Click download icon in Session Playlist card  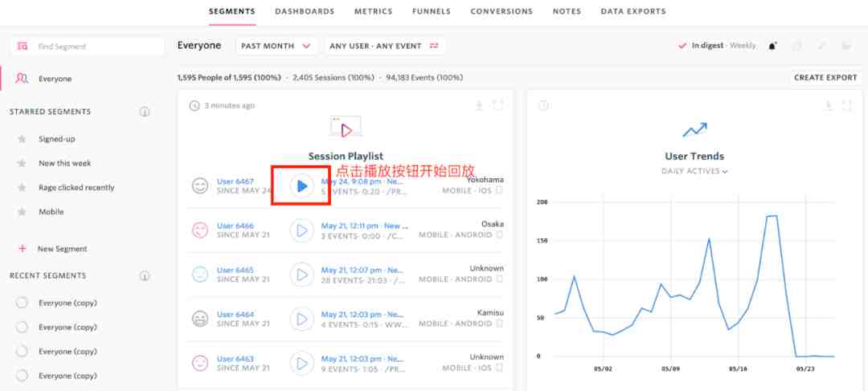pos(479,105)
